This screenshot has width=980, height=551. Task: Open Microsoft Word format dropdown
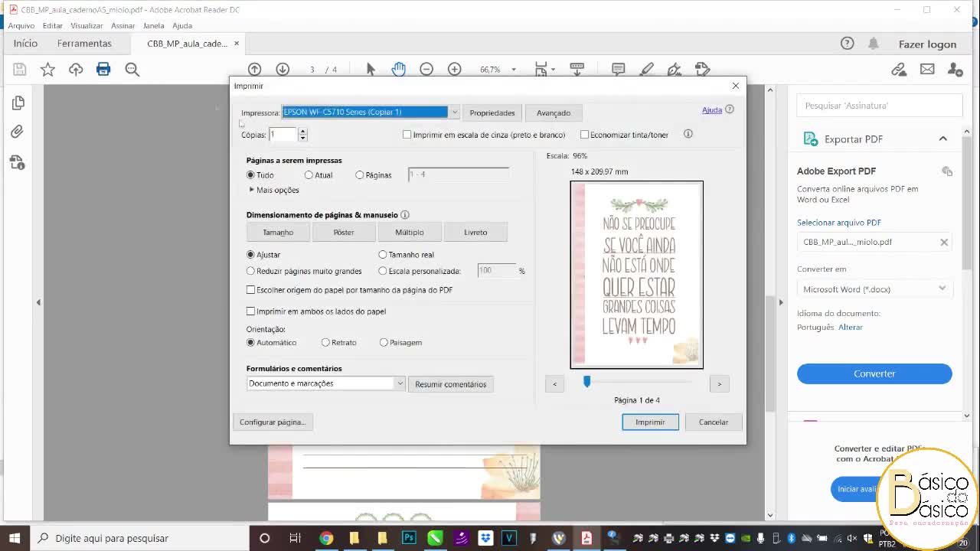tap(874, 289)
